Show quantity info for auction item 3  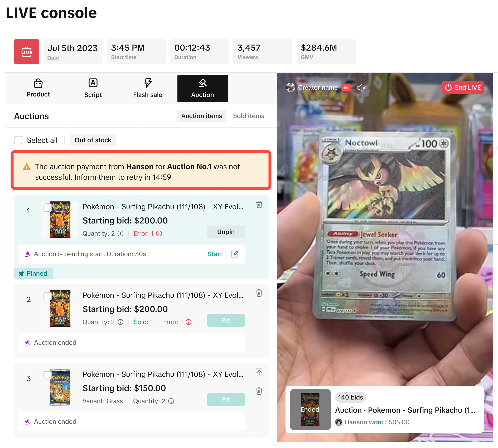171,401
